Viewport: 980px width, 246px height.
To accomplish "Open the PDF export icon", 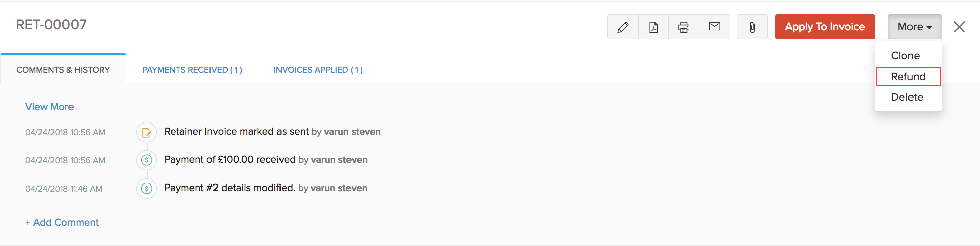I will pos(653,27).
